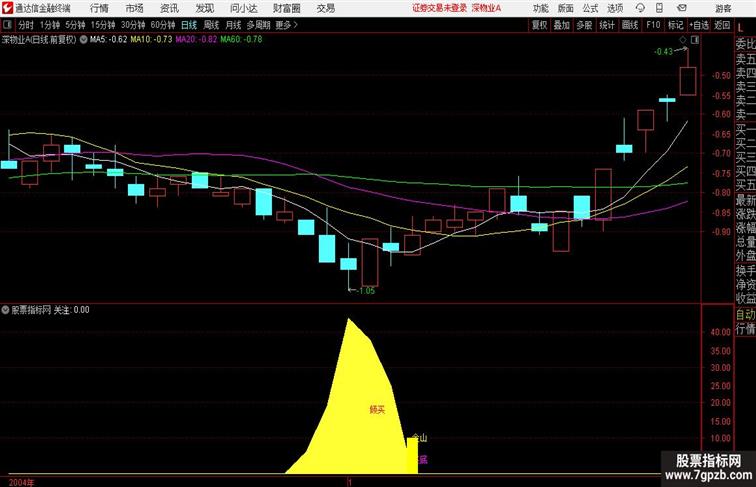Click the 游客 guest account label
The height and width of the screenshot is (487, 756).
coord(723,8)
